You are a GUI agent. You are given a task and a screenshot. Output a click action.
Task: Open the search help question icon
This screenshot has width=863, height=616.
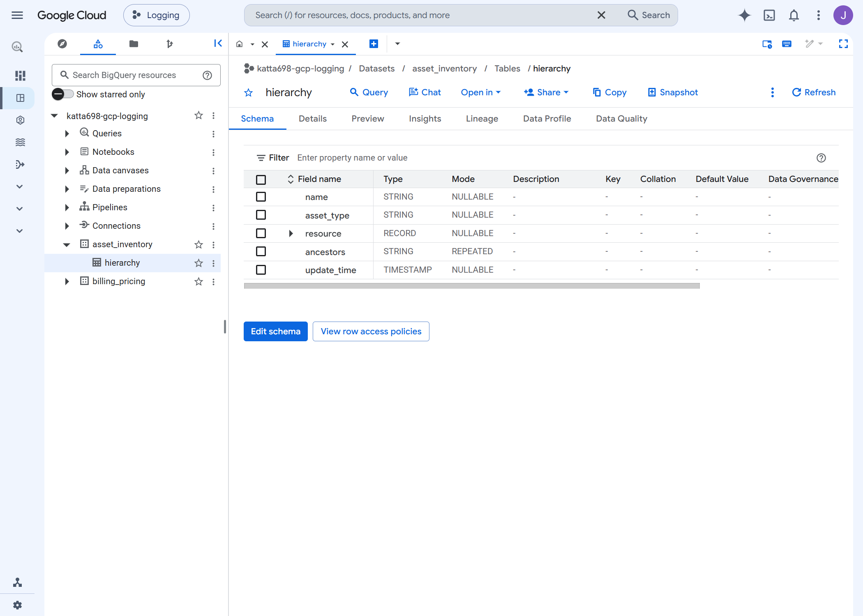(x=207, y=75)
